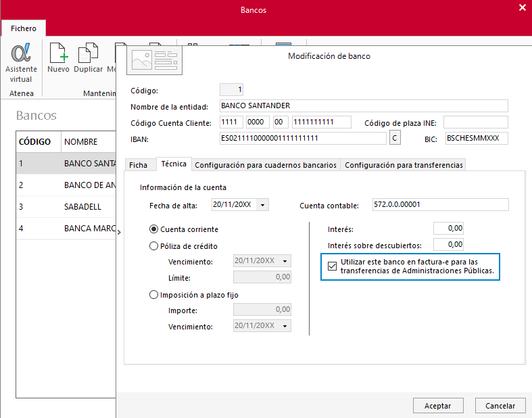This screenshot has height=418, width=532.
Task: Click the account number 1111111111 field
Action: 322,122
